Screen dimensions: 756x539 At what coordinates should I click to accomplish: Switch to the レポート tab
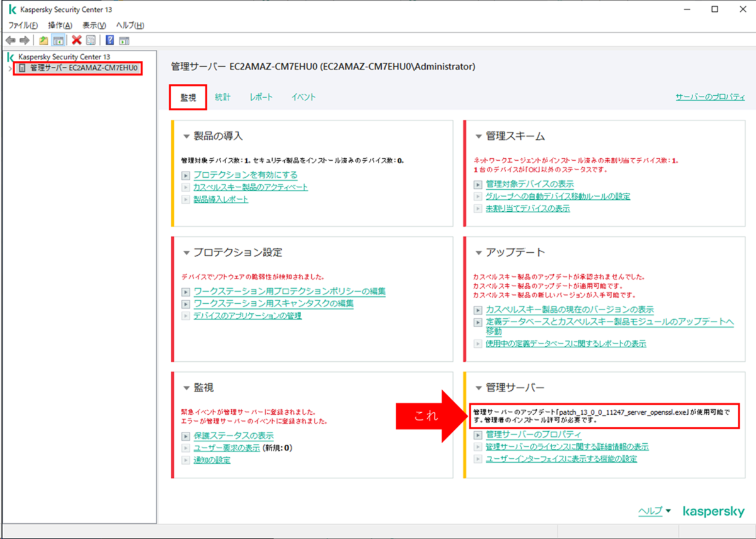pyautogui.click(x=261, y=97)
